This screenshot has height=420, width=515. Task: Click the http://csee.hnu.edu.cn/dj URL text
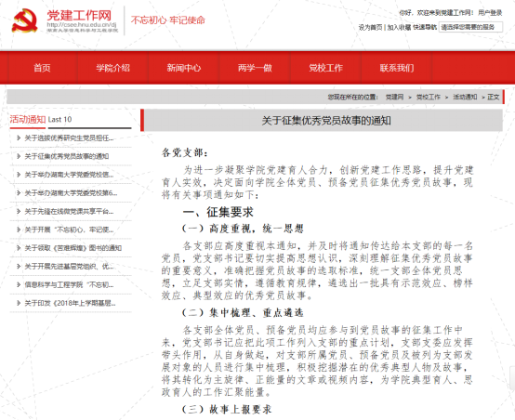click(82, 25)
